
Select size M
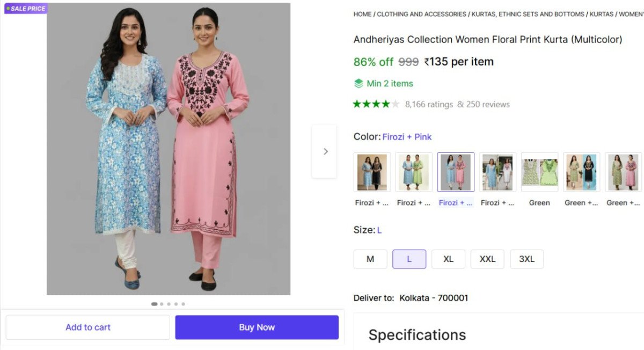[370, 259]
